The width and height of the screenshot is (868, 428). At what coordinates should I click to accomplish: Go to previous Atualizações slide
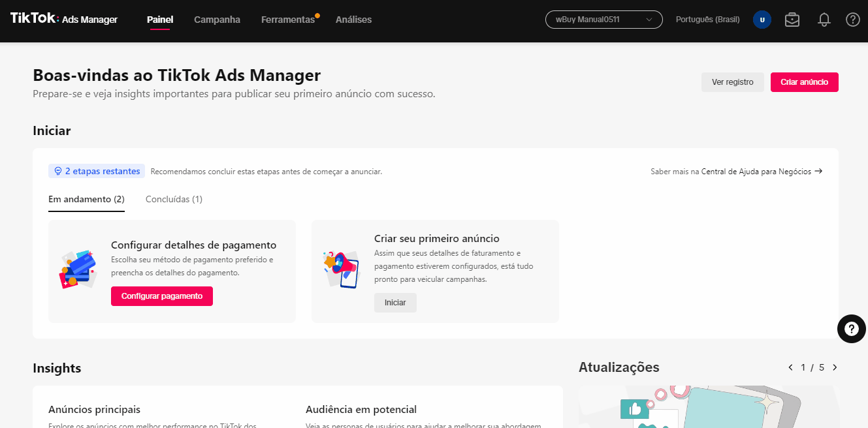[x=790, y=367]
